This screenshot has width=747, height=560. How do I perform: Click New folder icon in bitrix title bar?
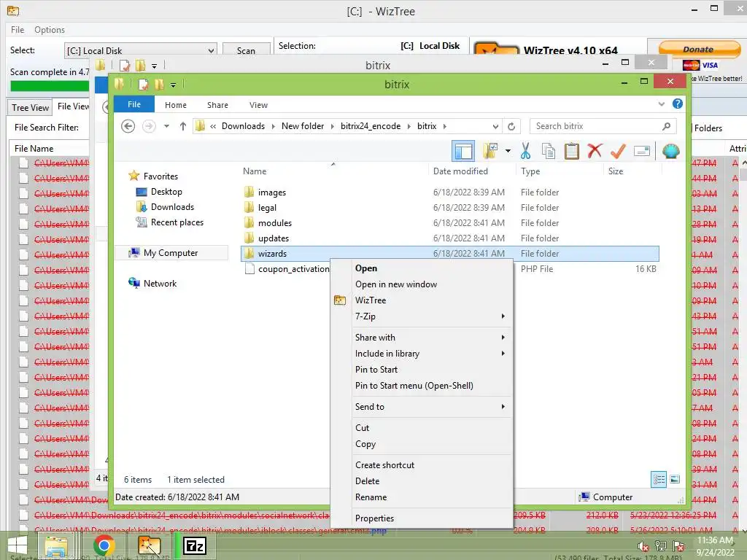coord(158,85)
